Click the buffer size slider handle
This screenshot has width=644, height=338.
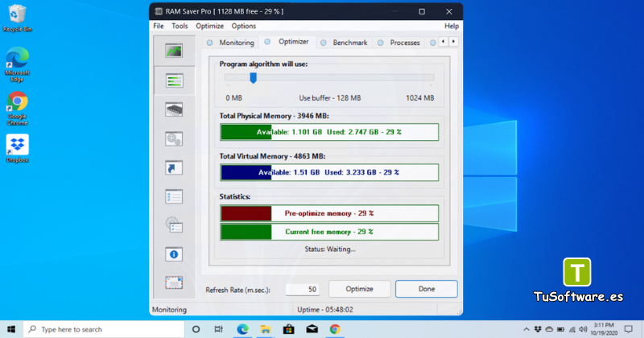point(254,77)
